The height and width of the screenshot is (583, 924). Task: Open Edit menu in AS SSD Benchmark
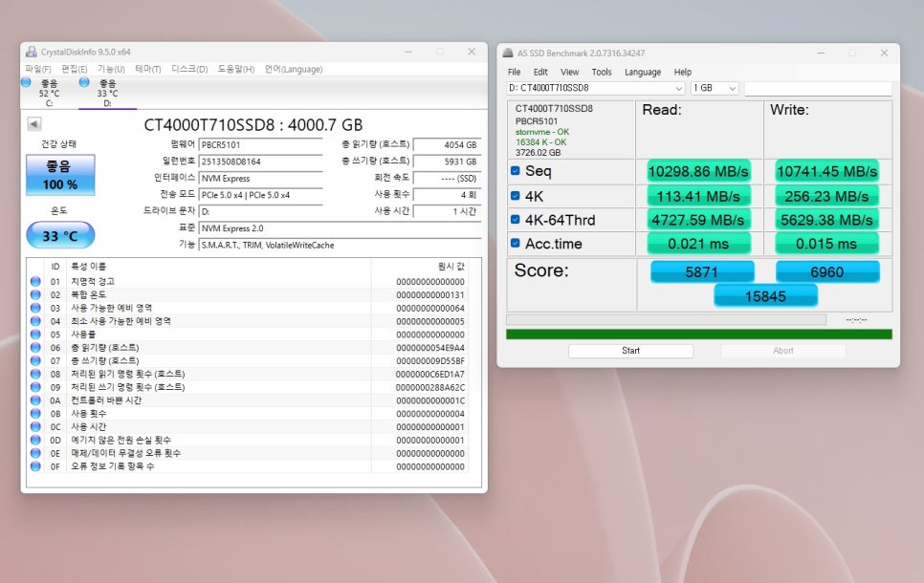tap(540, 72)
